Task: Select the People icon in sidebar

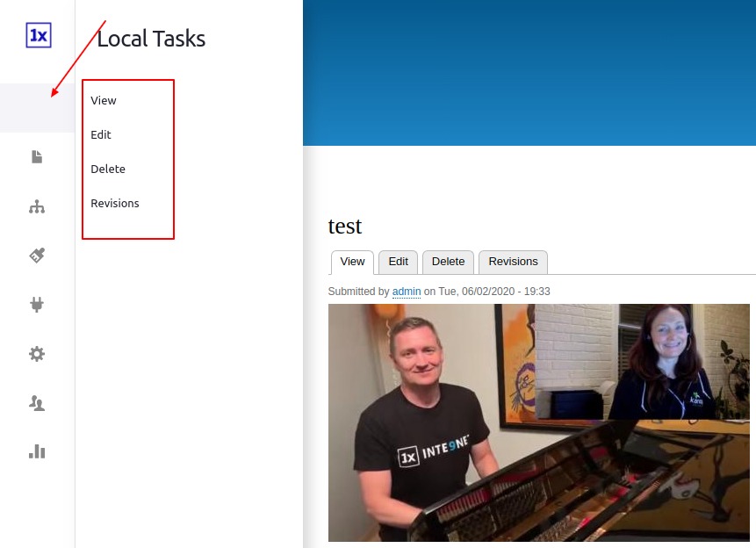Action: (36, 402)
